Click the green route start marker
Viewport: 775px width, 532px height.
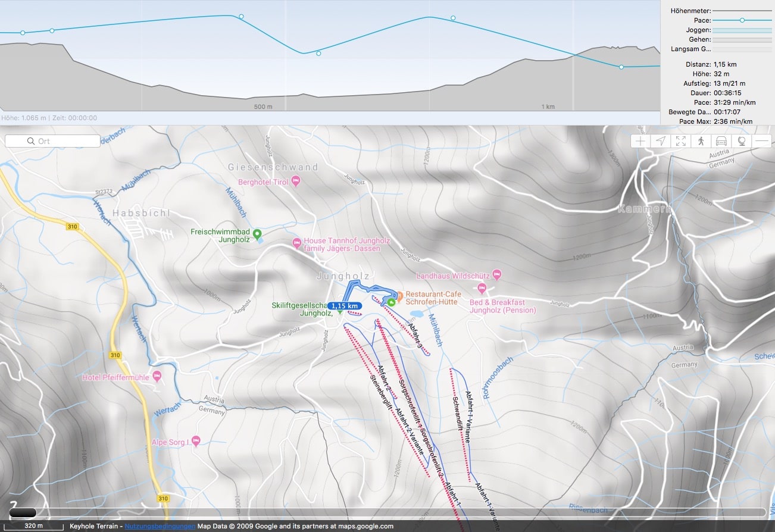click(x=391, y=302)
